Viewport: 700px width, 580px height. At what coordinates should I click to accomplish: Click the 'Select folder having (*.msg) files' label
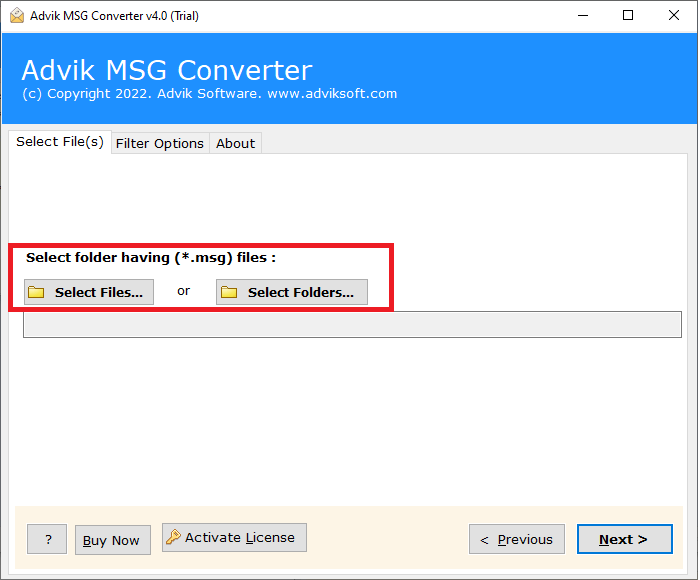(x=151, y=258)
